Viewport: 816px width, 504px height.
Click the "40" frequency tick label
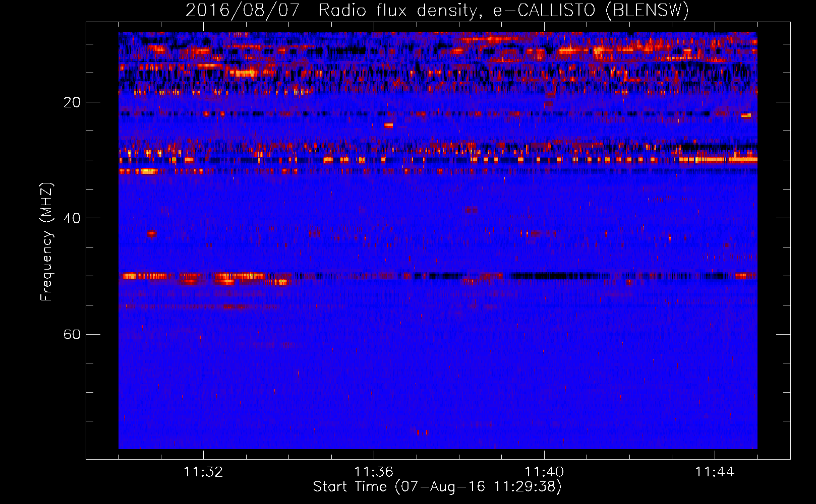[72, 219]
